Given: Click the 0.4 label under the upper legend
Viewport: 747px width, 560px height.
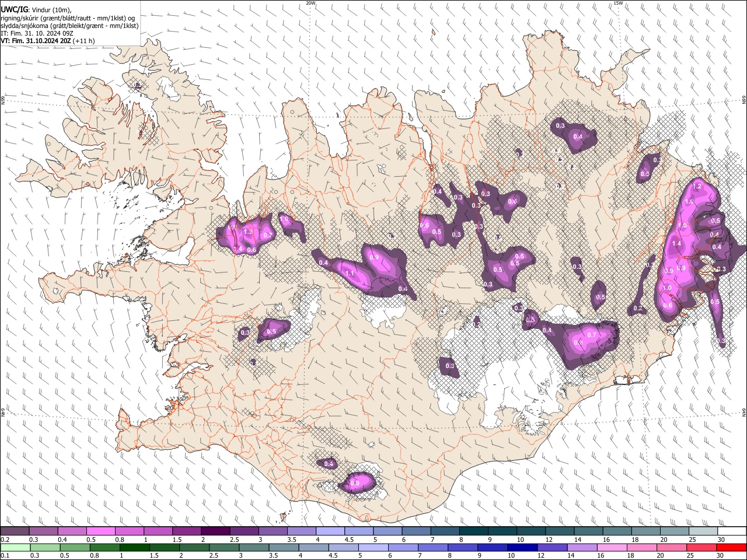Looking at the screenshot, I should pyautogui.click(x=62, y=540).
